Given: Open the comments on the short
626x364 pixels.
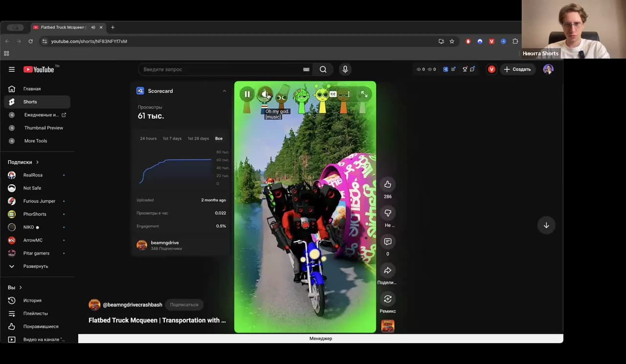Looking at the screenshot, I should click(388, 241).
